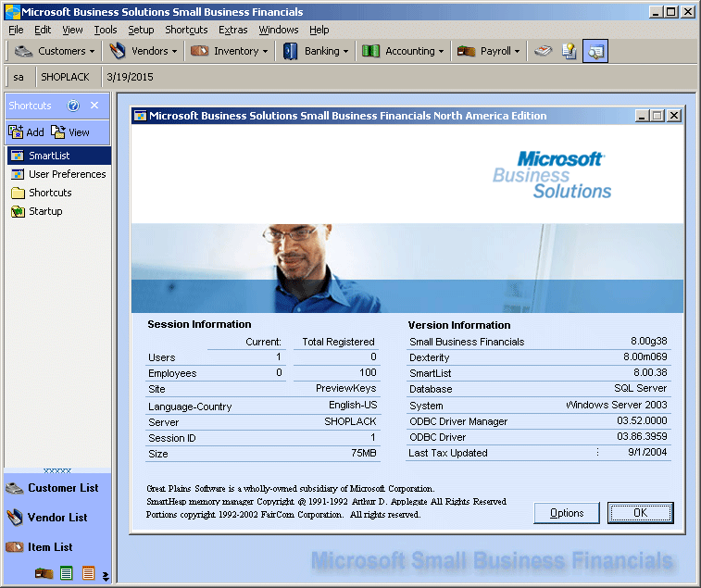Open the Inventory box icon

click(199, 51)
